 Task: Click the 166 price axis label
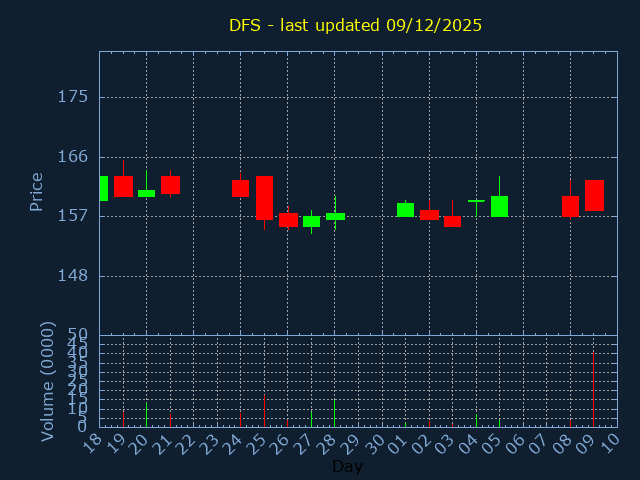tap(73, 157)
